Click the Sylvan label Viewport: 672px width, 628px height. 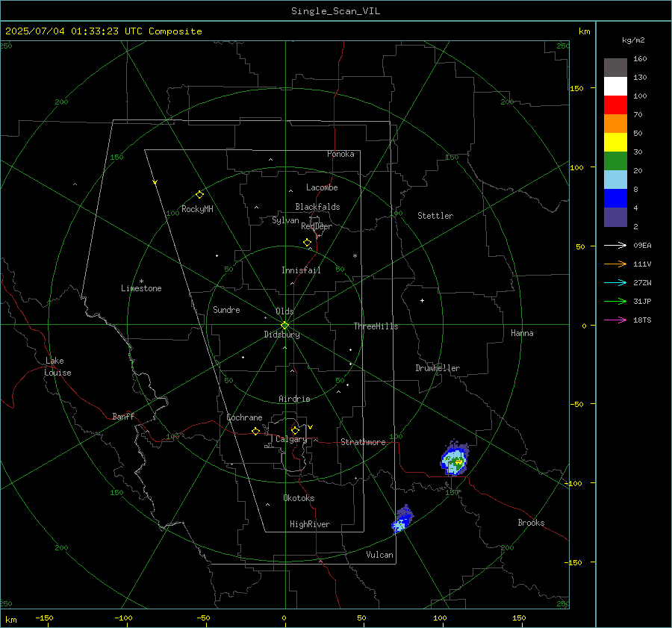coord(285,220)
